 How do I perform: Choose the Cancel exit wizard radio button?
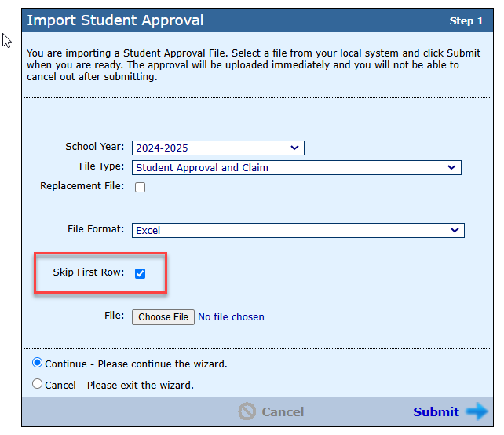tap(37, 384)
